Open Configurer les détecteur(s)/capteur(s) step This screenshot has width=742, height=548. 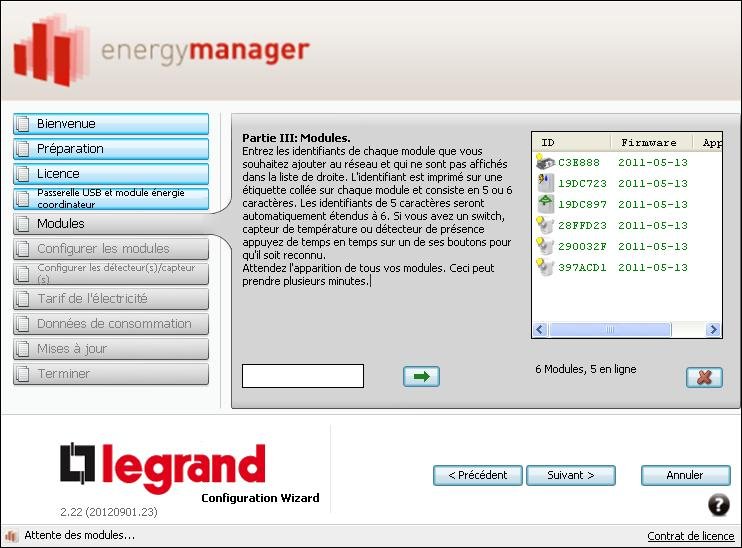click(111, 274)
